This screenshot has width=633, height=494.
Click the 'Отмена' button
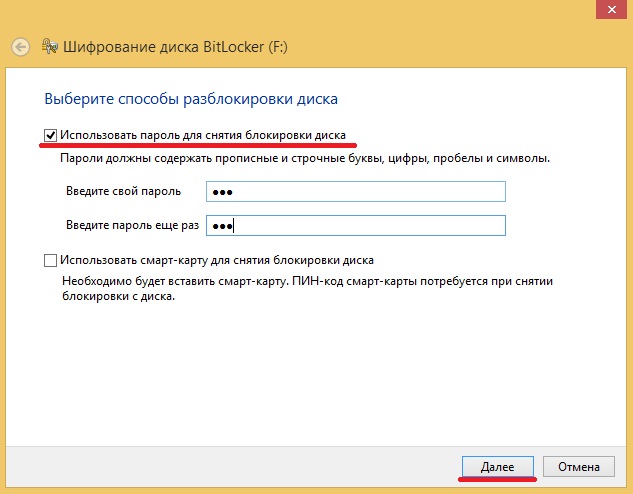pos(579,467)
